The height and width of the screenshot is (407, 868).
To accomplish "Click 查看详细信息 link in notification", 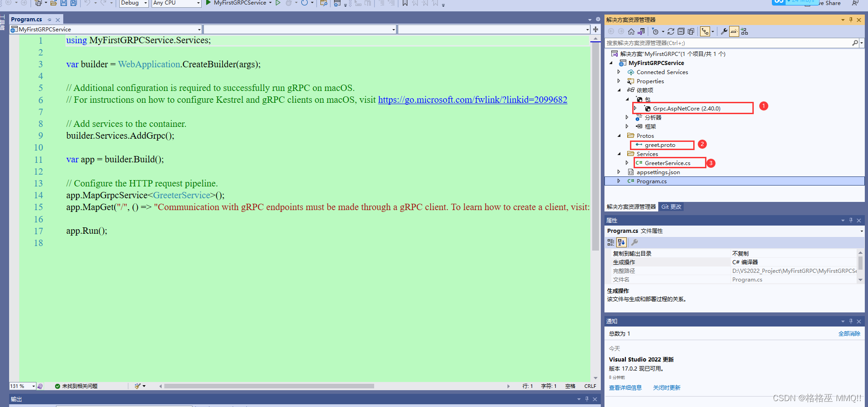I will 625,388.
